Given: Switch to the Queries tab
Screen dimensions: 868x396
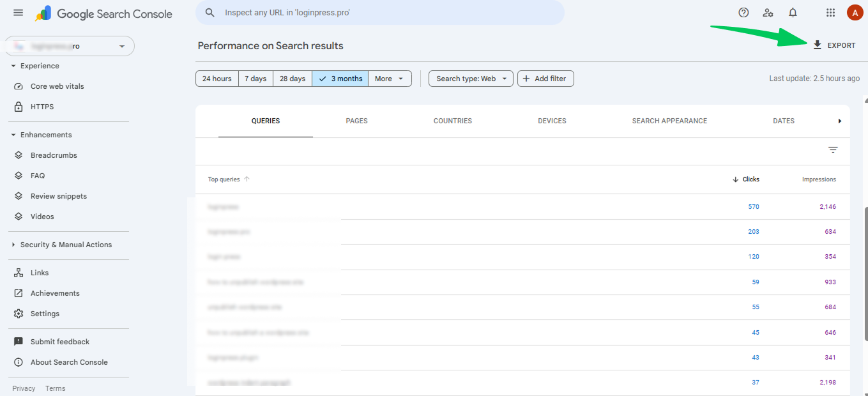Looking at the screenshot, I should click(x=266, y=121).
